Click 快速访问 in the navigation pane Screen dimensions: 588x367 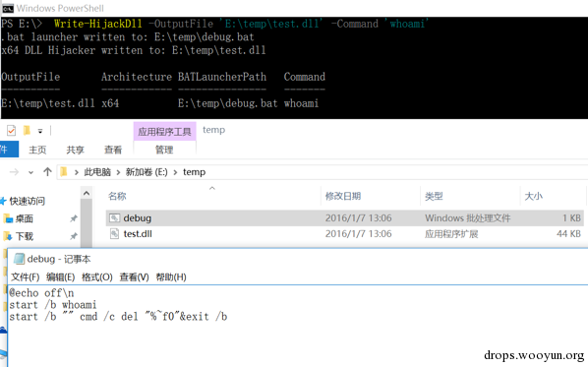point(27,201)
